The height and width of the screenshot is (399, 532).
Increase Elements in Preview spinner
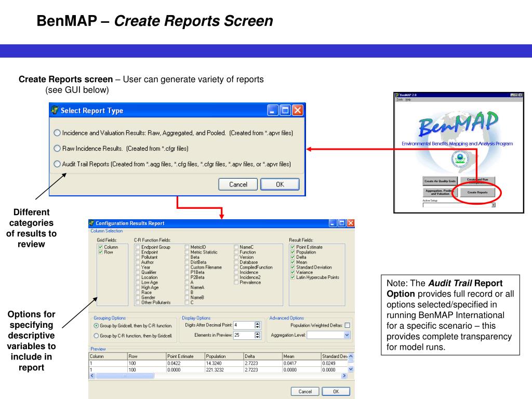(258, 333)
